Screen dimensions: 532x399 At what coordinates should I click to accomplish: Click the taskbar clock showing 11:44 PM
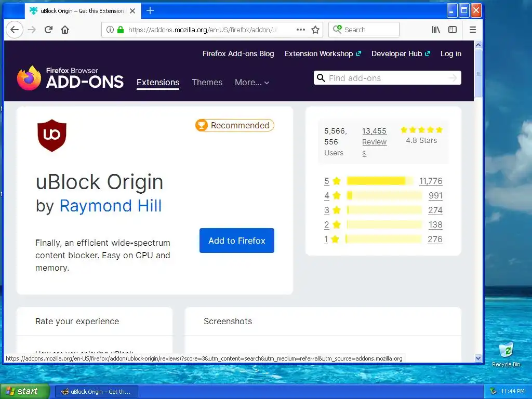coord(513,392)
